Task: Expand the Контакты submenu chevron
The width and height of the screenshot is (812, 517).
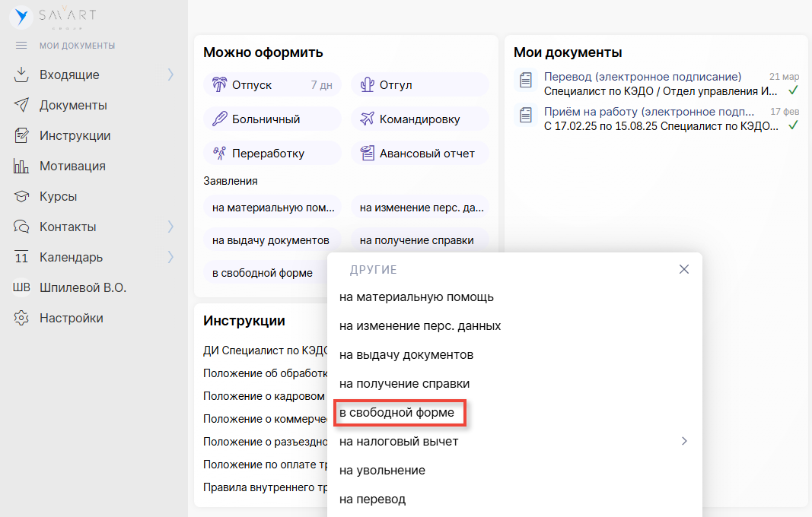Action: (170, 227)
